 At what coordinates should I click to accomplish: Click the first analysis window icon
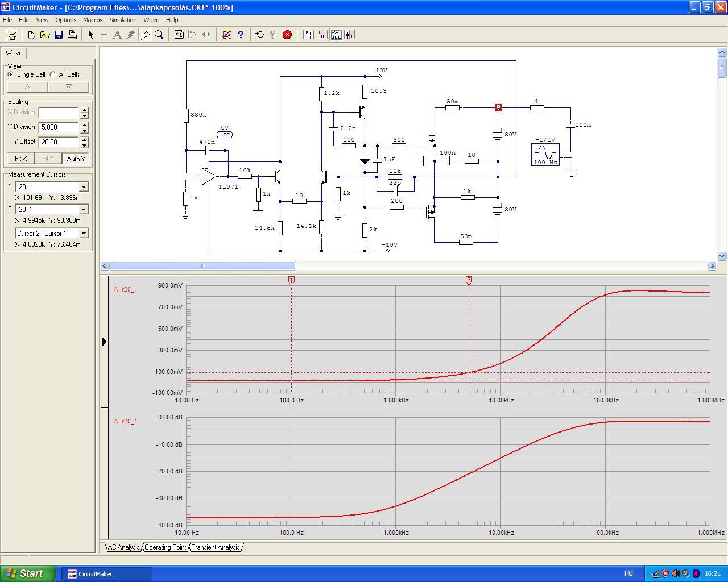[308, 35]
